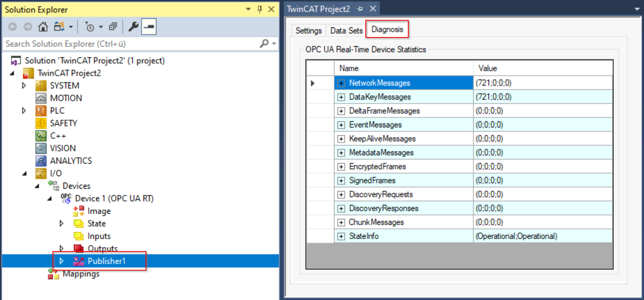The image size is (644, 300).
Task: Switch to the Settings tab
Action: [308, 30]
